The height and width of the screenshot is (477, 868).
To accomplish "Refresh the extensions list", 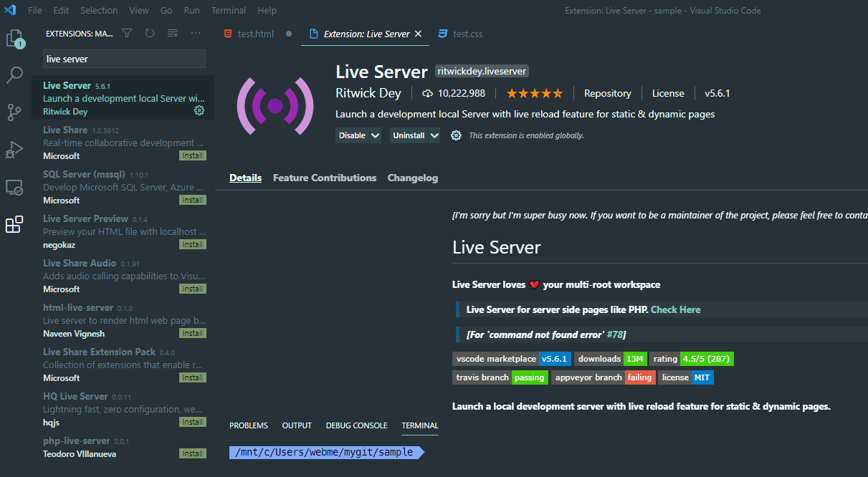I will coord(150,33).
